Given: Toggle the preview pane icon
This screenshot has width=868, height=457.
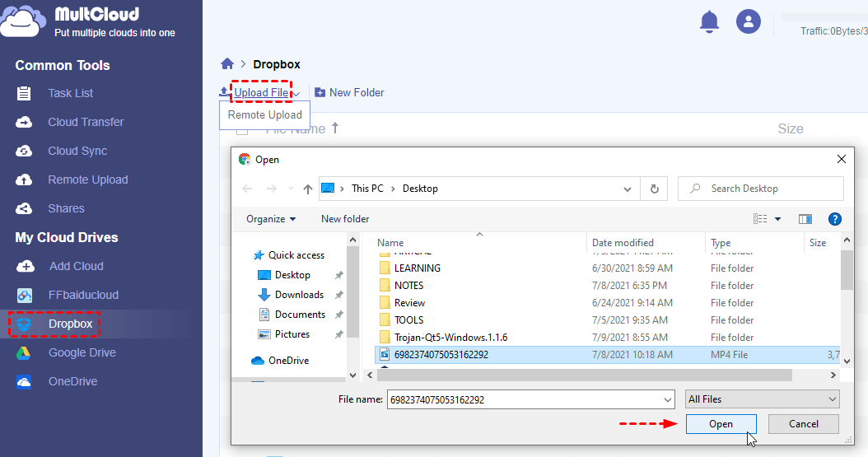Looking at the screenshot, I should (805, 219).
